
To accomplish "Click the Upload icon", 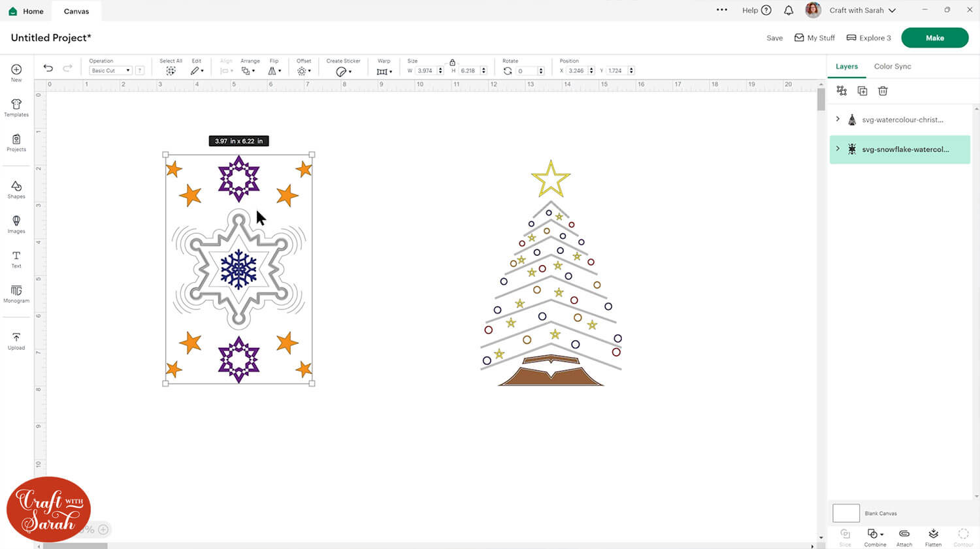I will click(x=16, y=341).
